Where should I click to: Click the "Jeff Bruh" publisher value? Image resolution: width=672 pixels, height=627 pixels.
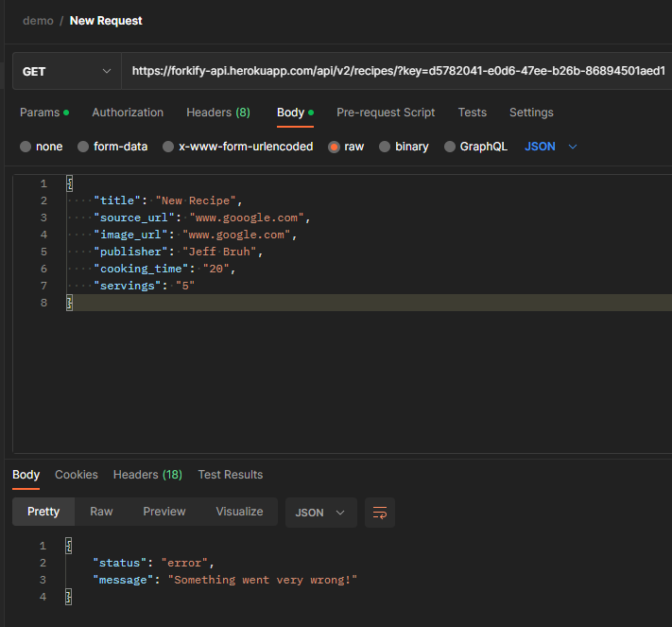[219, 252]
